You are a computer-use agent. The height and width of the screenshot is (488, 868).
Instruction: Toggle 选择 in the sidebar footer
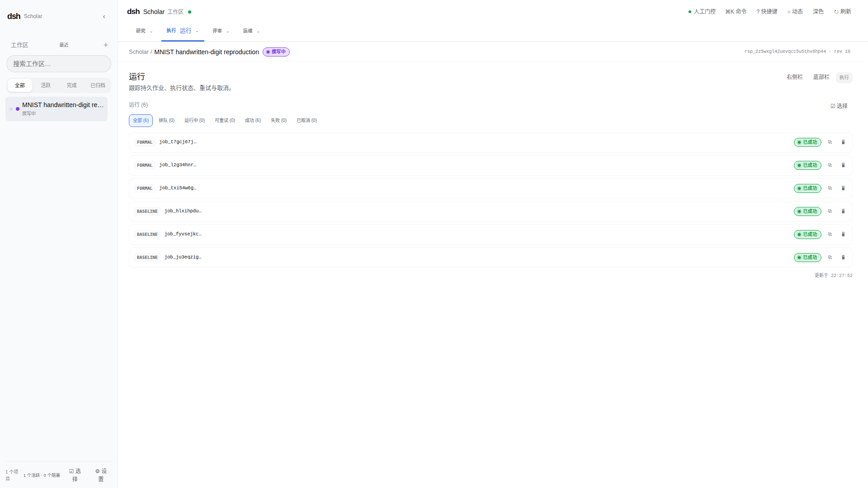point(75,475)
